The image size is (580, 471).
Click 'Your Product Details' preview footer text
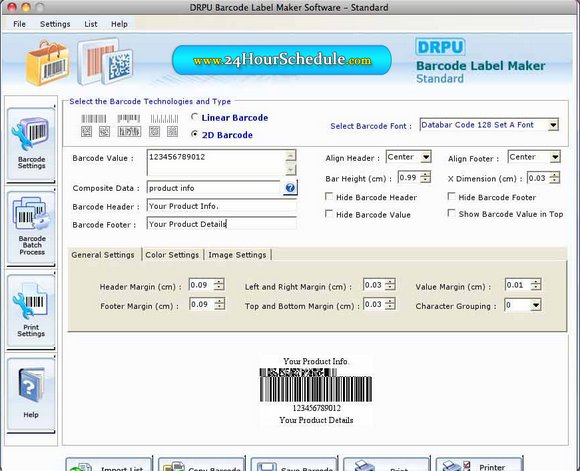316,420
